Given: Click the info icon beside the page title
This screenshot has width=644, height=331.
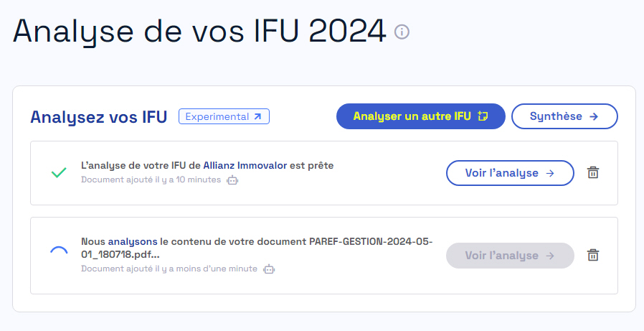Looking at the screenshot, I should click(x=402, y=32).
